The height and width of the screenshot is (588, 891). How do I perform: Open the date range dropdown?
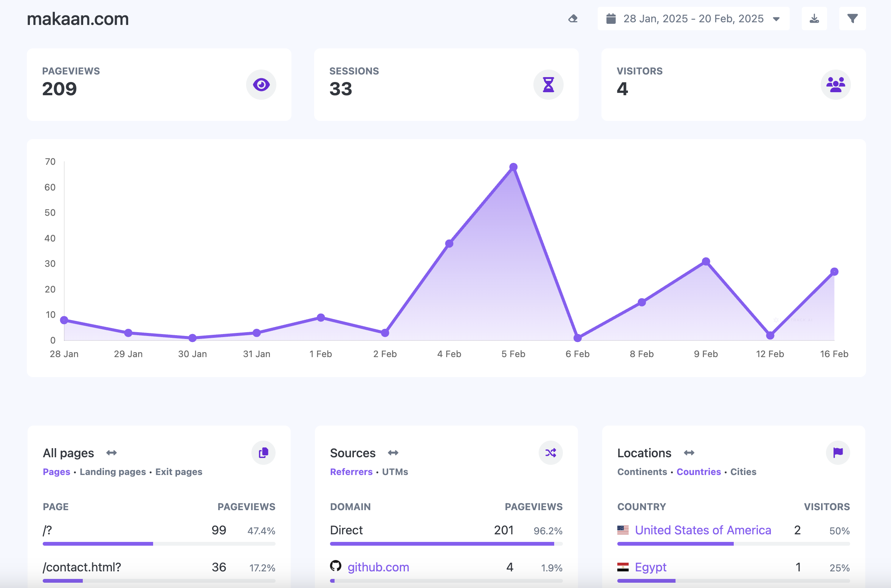(x=693, y=19)
